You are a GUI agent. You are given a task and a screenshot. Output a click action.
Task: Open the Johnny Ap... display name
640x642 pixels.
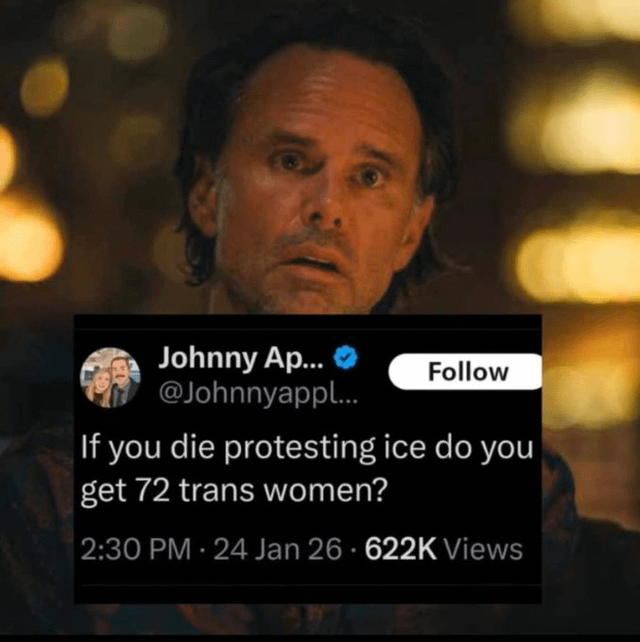click(x=241, y=358)
